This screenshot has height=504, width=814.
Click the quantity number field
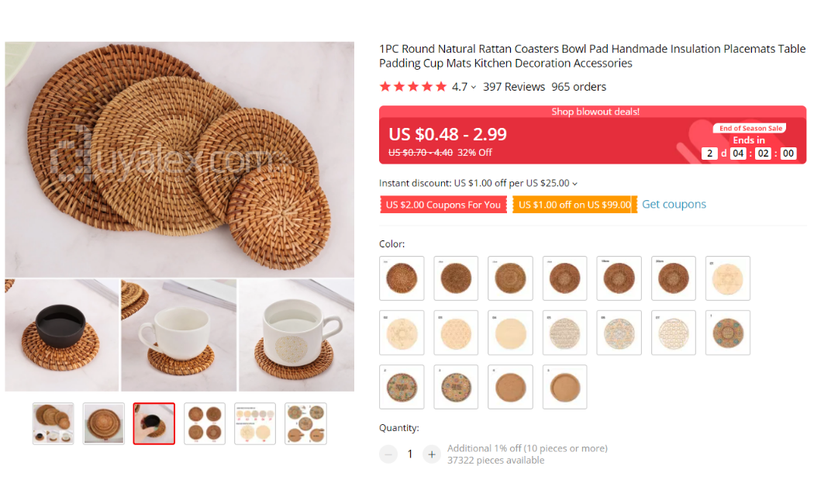point(409,454)
